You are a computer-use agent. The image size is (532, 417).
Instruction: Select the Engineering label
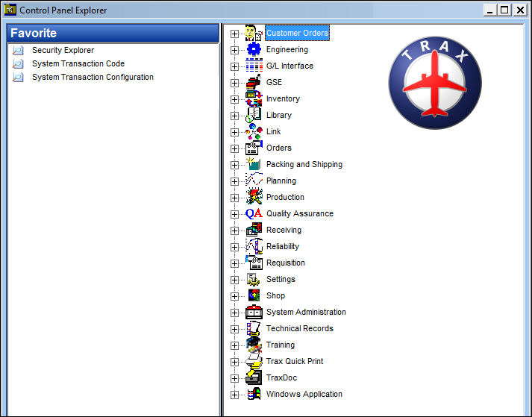pos(287,49)
